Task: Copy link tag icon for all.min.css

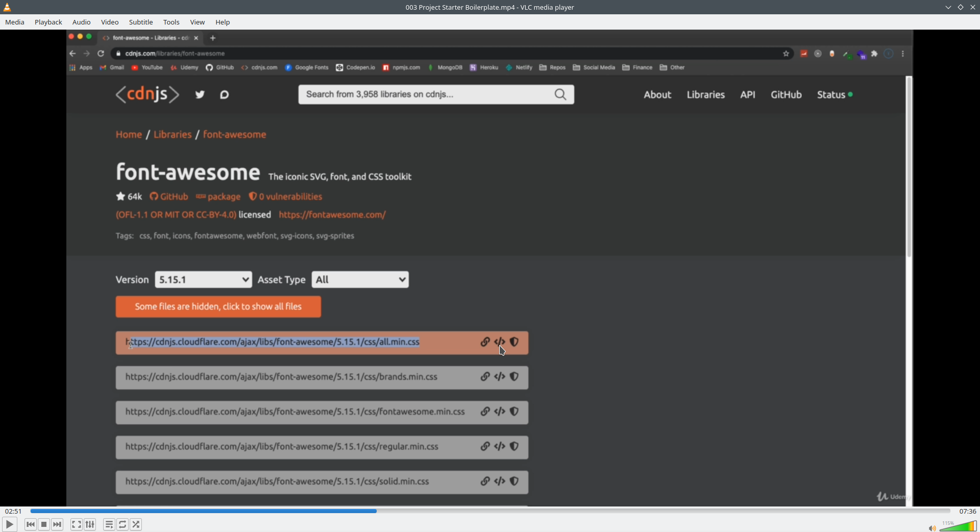Action: 500,342
